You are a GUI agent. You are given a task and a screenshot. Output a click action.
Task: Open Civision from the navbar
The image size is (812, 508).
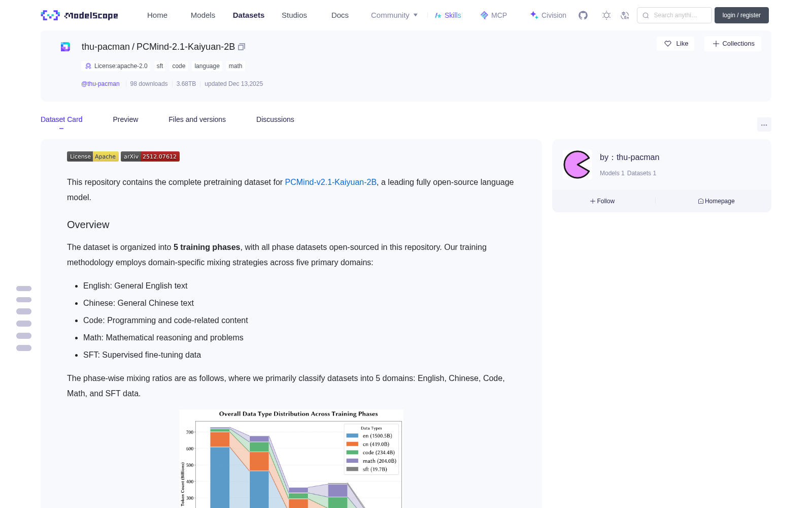[x=548, y=15]
